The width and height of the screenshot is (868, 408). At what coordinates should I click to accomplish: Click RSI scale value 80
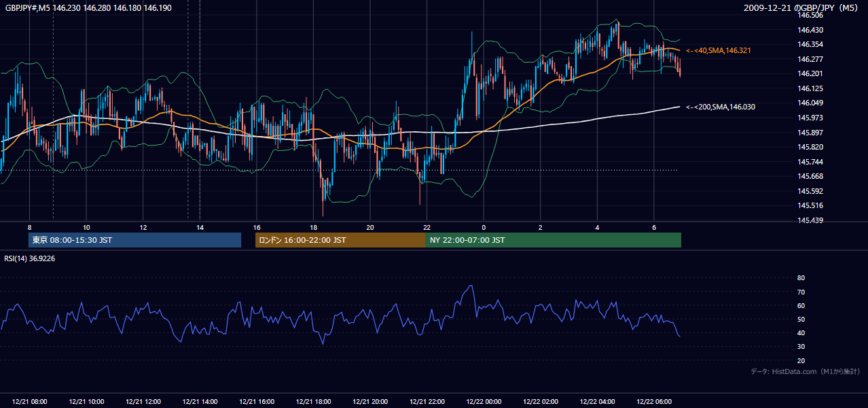point(801,278)
